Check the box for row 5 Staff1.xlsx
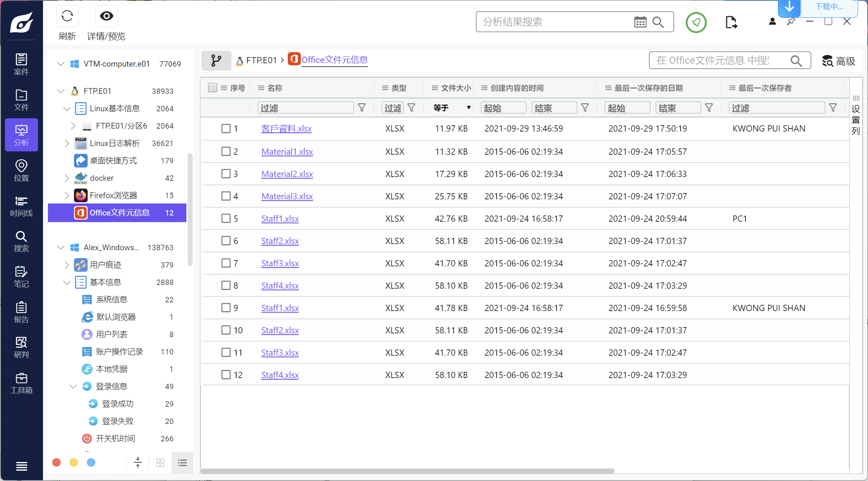This screenshot has height=481, width=868. pos(226,218)
